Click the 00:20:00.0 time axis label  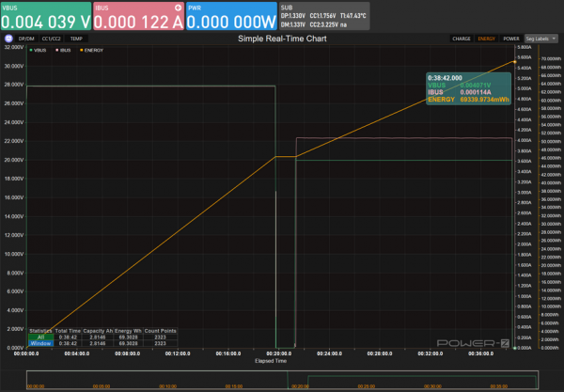click(x=279, y=353)
